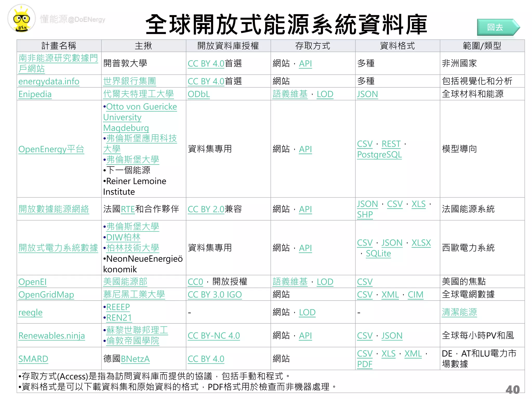The width and height of the screenshot is (532, 399).
Task: Click the 計畫名稱 column header
Action: 59,46
